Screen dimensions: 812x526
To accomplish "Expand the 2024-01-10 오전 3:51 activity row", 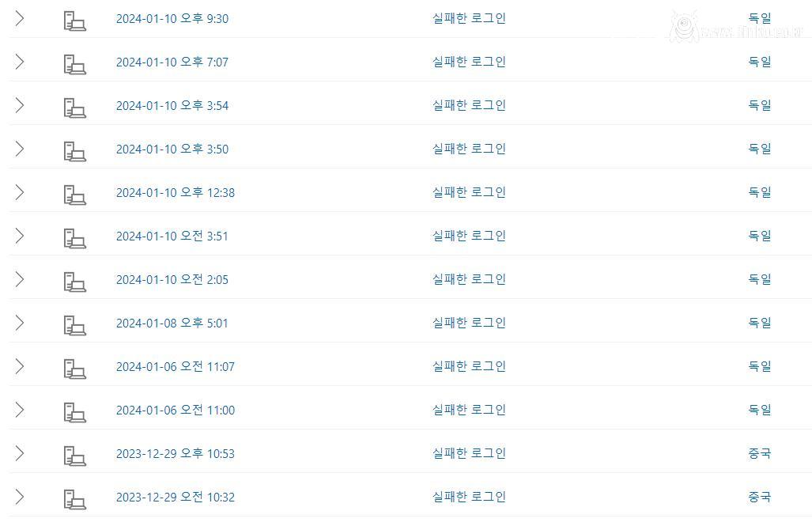I will (20, 236).
